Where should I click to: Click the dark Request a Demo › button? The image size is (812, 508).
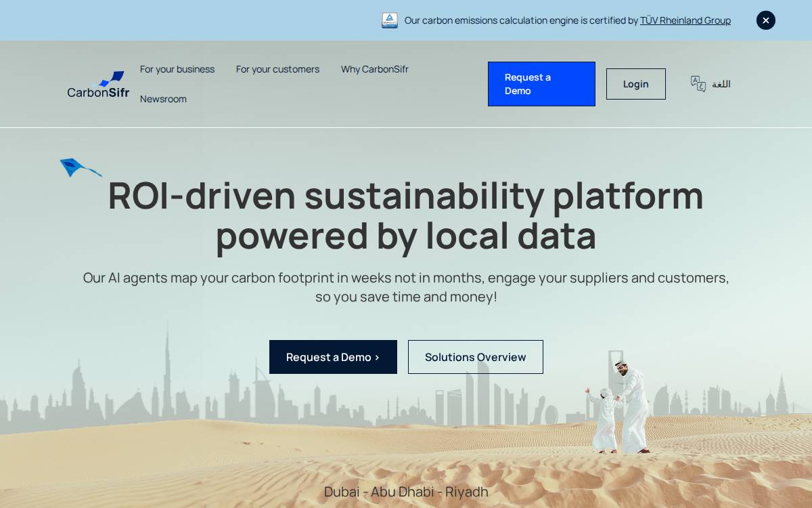(x=333, y=357)
